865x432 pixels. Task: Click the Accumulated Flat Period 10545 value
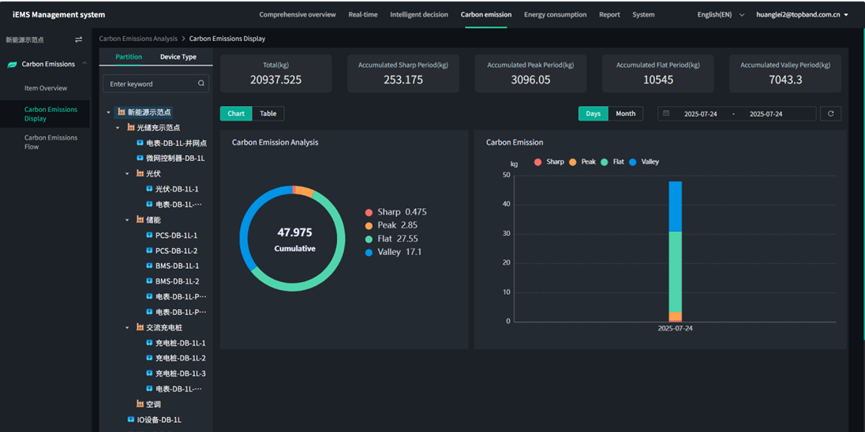[x=658, y=79]
